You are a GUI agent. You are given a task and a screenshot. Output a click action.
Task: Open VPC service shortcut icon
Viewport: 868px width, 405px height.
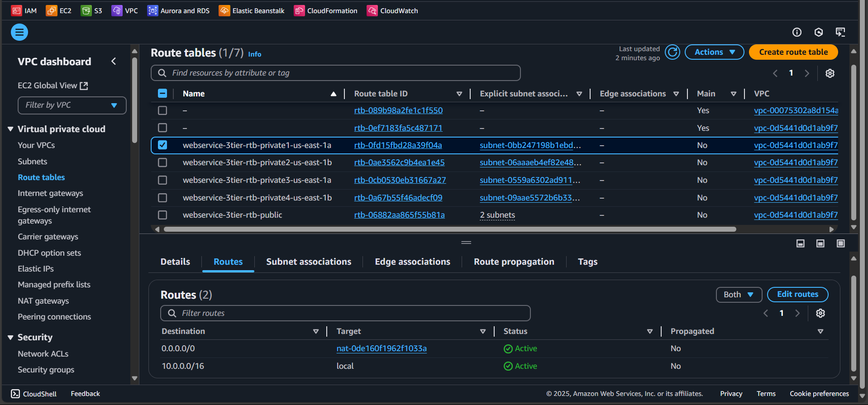tap(117, 10)
